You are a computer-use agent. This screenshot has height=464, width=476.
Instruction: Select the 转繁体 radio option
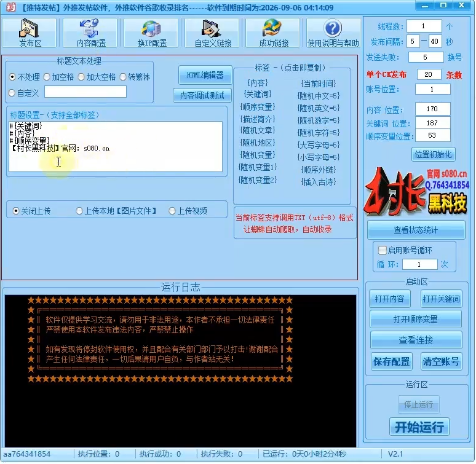pos(135,77)
